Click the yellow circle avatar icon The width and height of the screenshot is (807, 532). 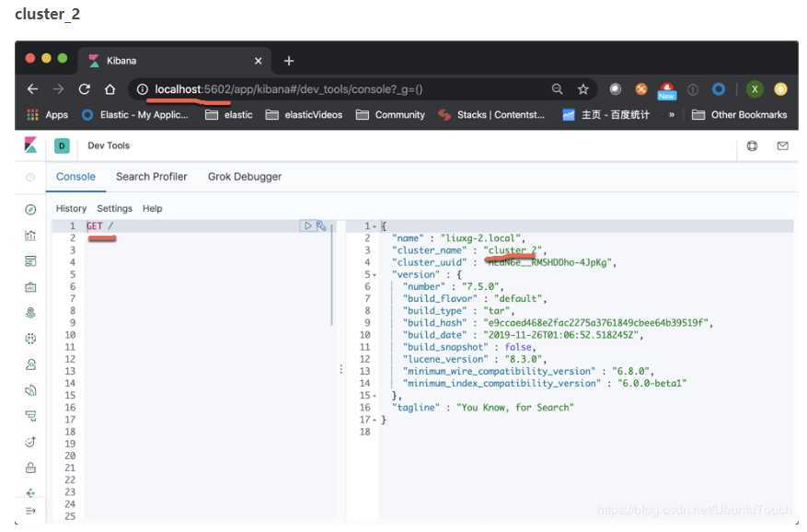click(780, 89)
